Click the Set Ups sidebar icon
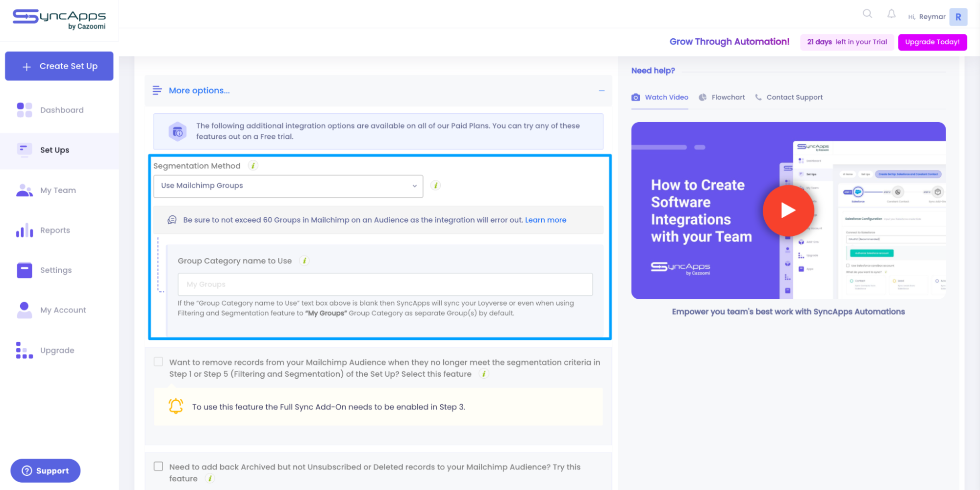 coord(25,150)
